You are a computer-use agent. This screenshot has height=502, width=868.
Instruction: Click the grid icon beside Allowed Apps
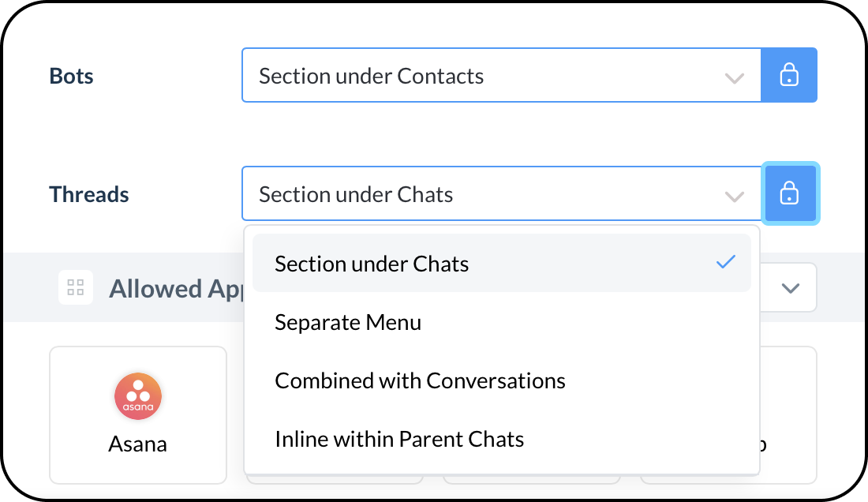click(76, 287)
